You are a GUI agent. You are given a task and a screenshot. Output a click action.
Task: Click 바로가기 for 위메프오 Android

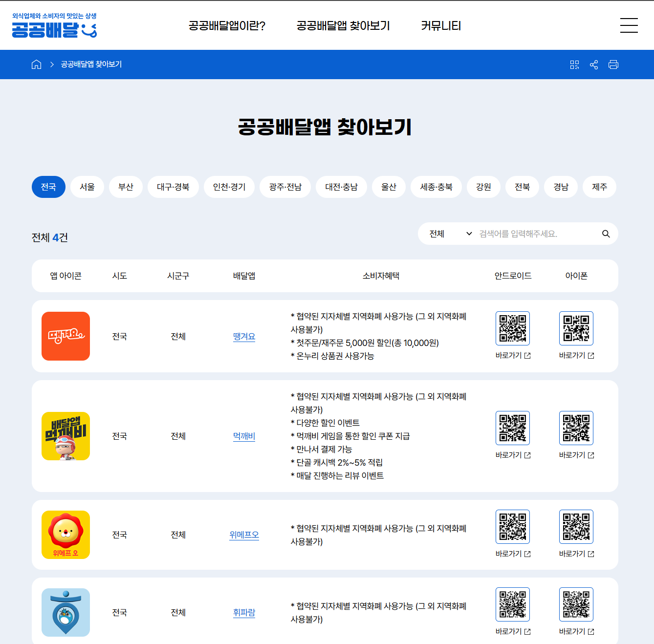(512, 554)
